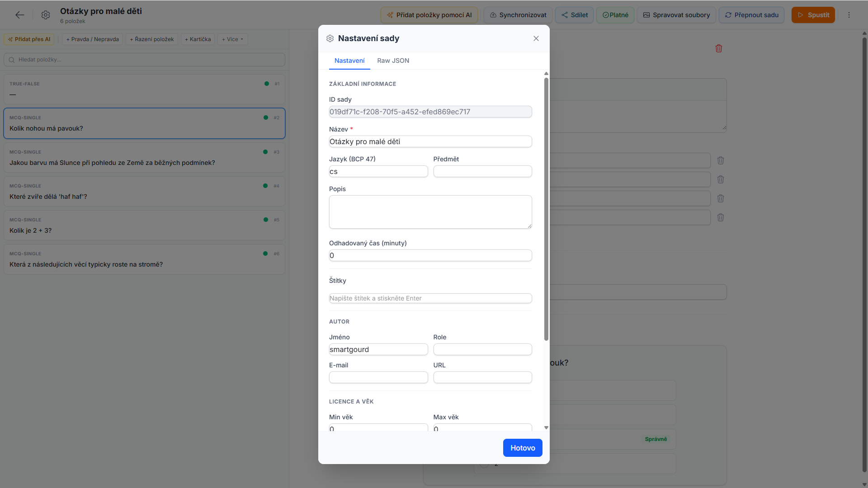868x488 pixels.
Task: Click the page title Otázky pro malé děti
Action: [x=101, y=11]
